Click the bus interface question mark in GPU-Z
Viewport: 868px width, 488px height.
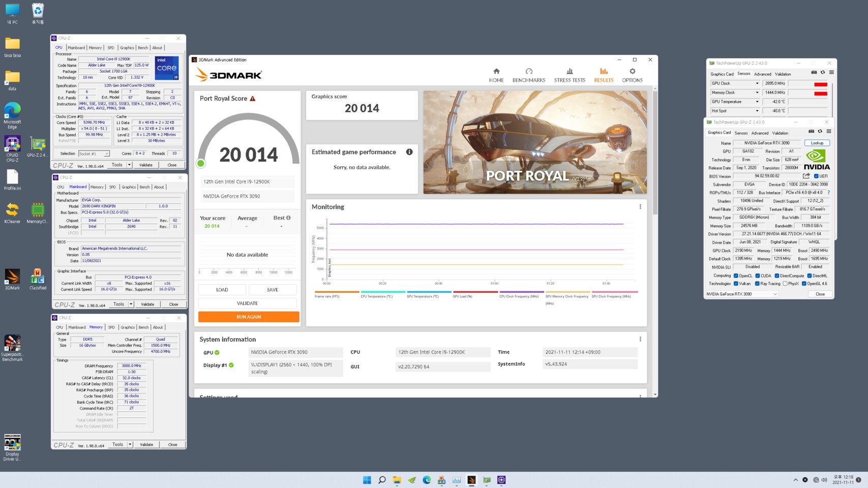pyautogui.click(x=828, y=193)
